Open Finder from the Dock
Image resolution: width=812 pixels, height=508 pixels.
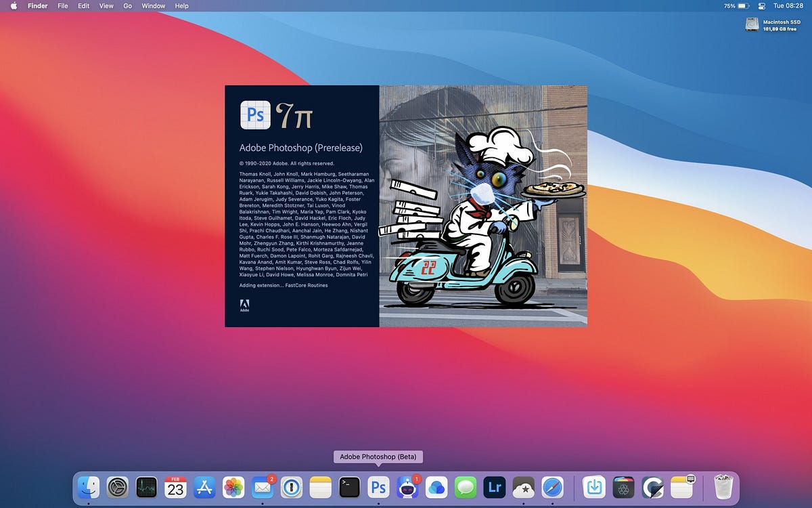point(89,487)
